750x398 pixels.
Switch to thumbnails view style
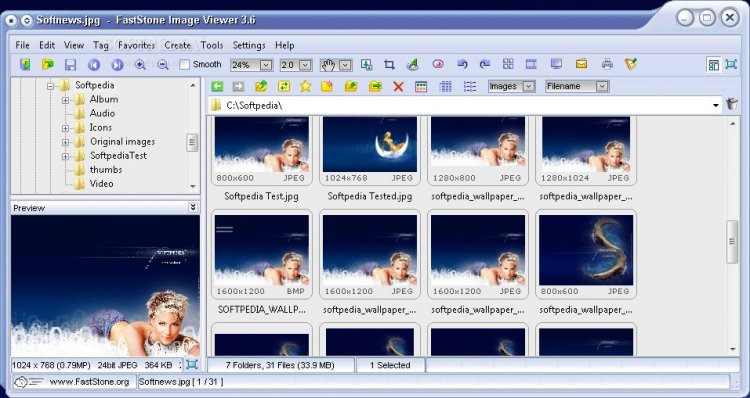click(x=421, y=87)
